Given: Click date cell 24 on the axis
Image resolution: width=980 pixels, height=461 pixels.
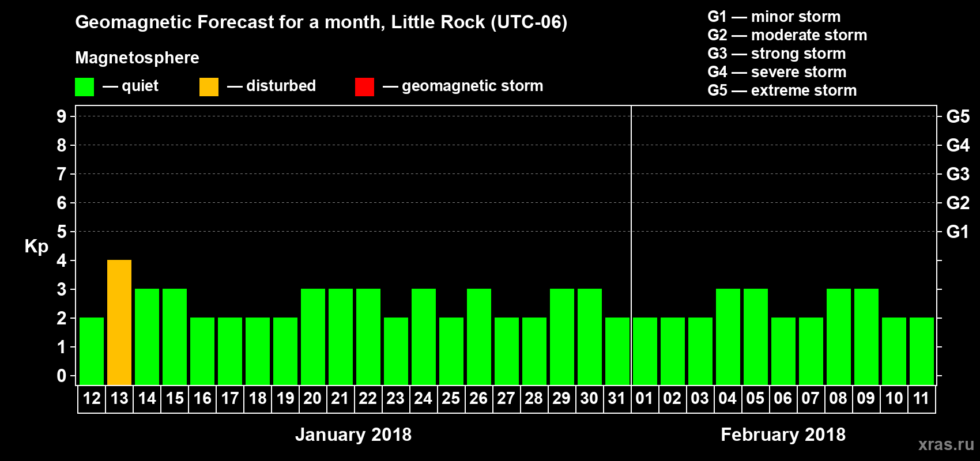Looking at the screenshot, I should point(424,399).
